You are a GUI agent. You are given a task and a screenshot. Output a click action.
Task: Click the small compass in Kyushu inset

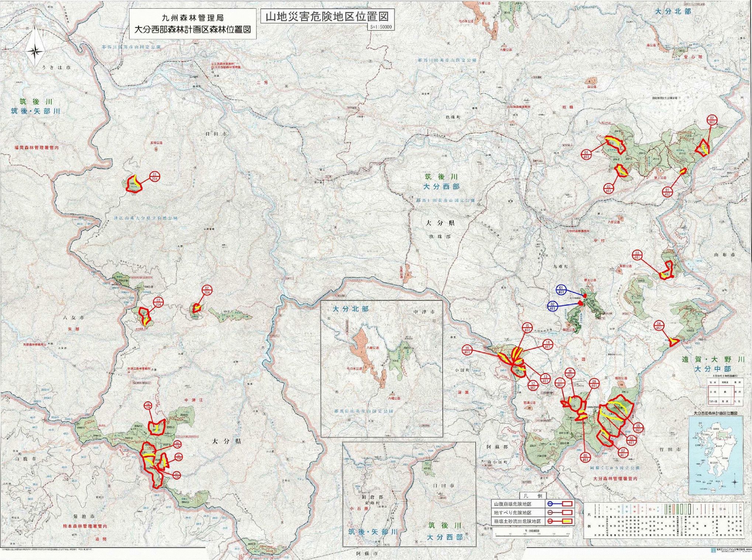pos(735,482)
